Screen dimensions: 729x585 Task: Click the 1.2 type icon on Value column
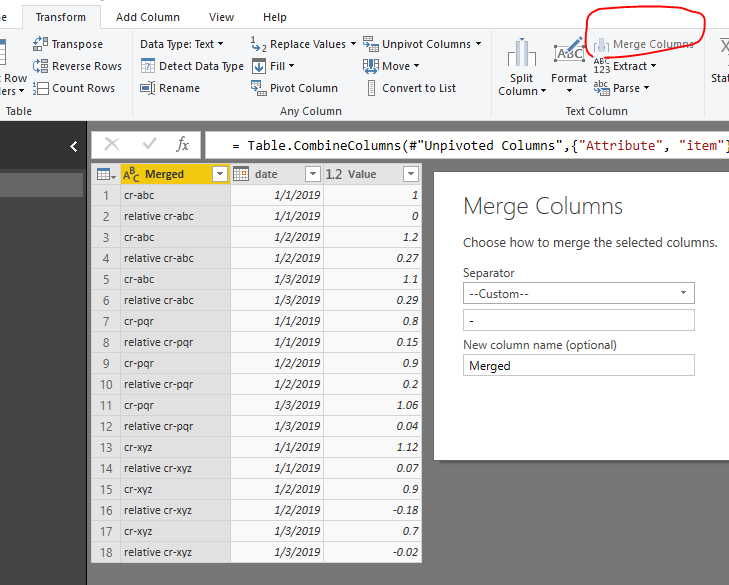tap(334, 174)
